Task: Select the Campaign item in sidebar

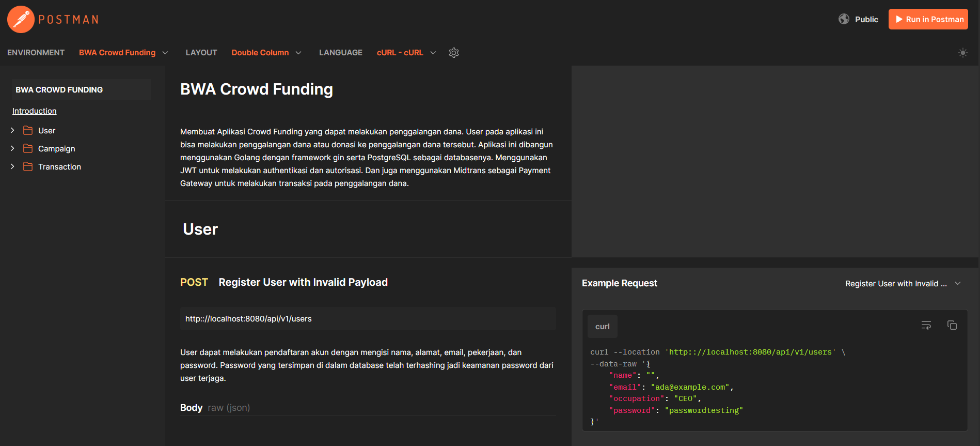Action: 57,149
